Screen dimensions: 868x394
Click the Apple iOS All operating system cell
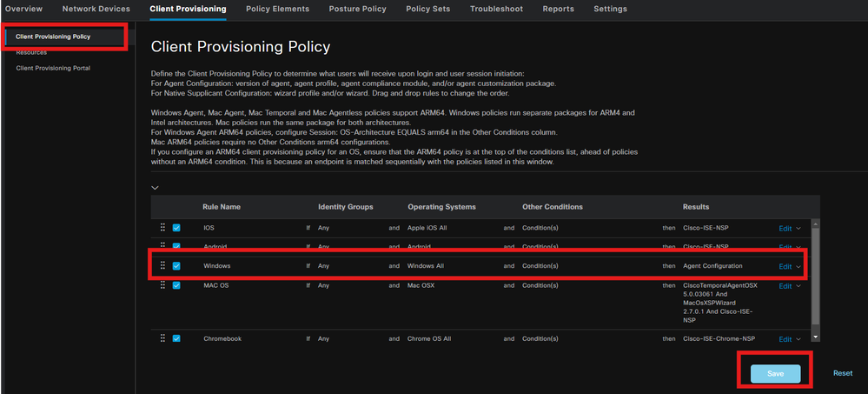pos(427,228)
